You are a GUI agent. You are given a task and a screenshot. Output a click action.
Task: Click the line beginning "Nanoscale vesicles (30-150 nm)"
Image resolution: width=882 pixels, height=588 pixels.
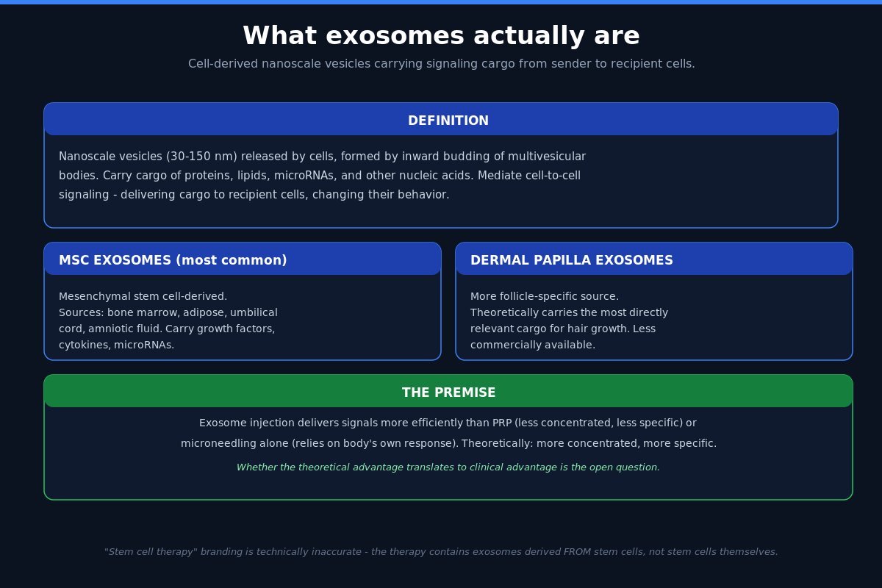tap(322, 157)
